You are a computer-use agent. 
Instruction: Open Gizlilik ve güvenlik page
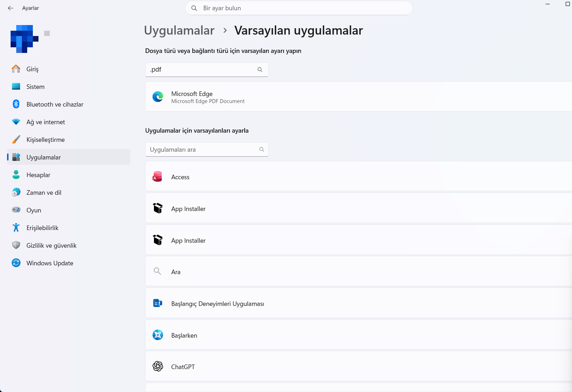pos(68,245)
